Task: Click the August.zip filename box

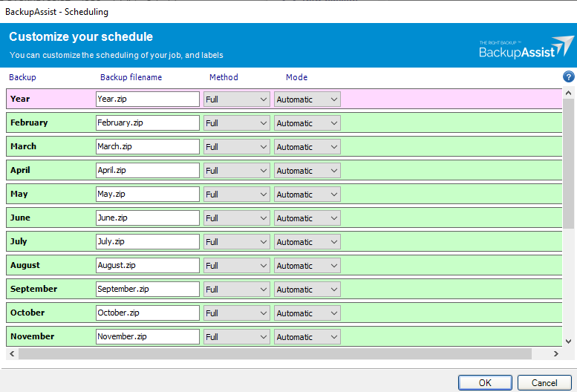Action: (x=148, y=266)
